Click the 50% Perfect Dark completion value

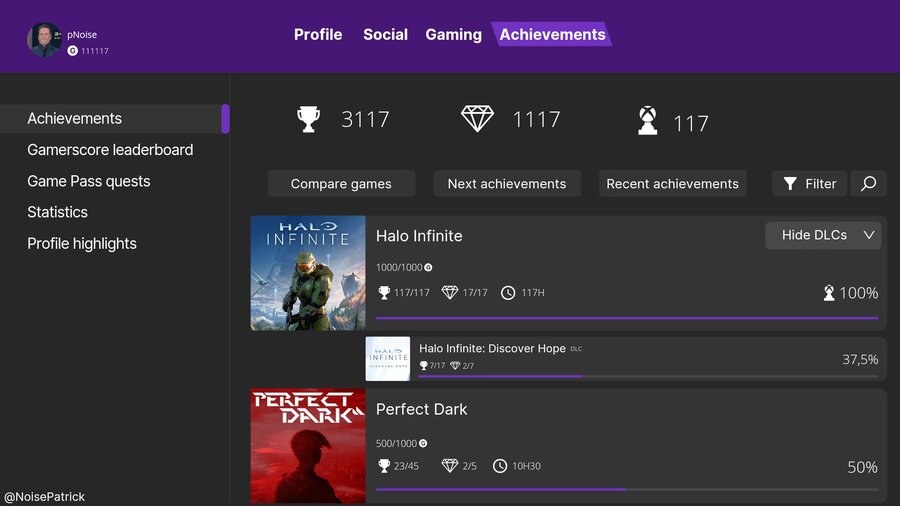[x=863, y=467]
